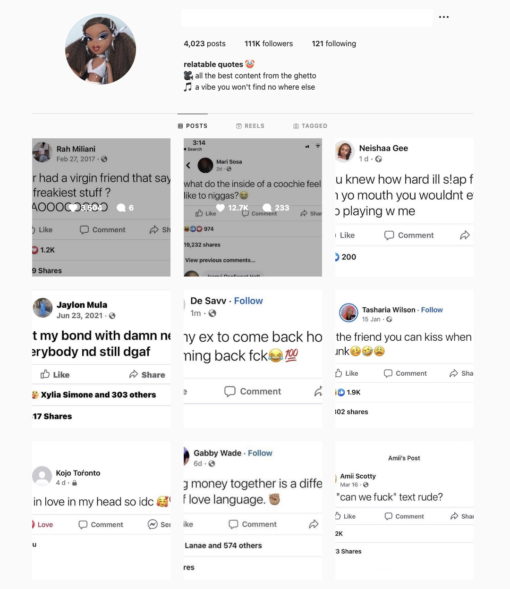Open the Mari Sosa post thumbnail
This screenshot has width=510, height=589.
pyautogui.click(x=253, y=207)
